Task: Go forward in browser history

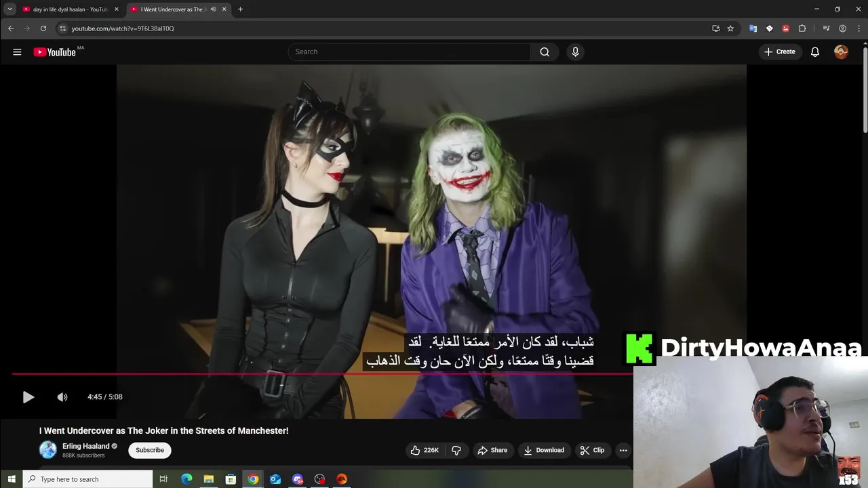Action: point(27,28)
